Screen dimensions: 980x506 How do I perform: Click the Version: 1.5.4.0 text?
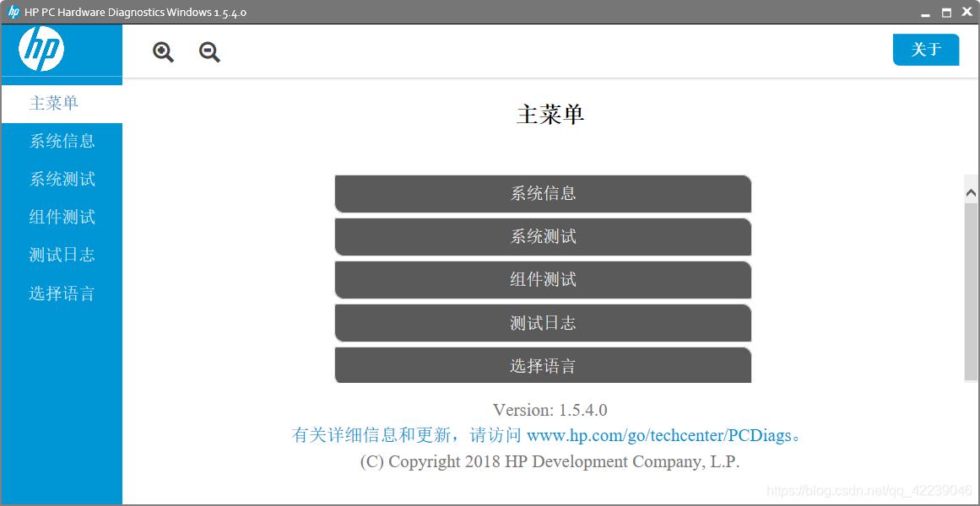pos(550,410)
